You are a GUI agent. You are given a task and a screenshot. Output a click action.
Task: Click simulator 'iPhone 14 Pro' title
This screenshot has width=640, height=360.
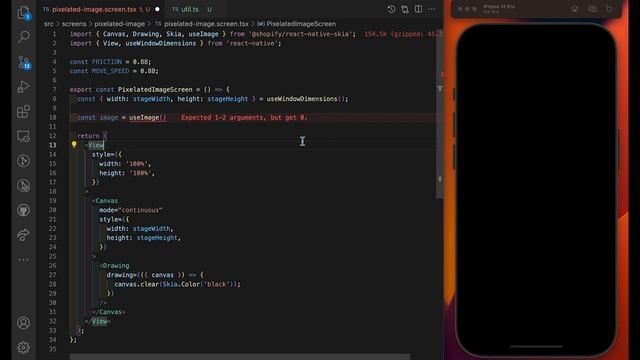point(499,7)
